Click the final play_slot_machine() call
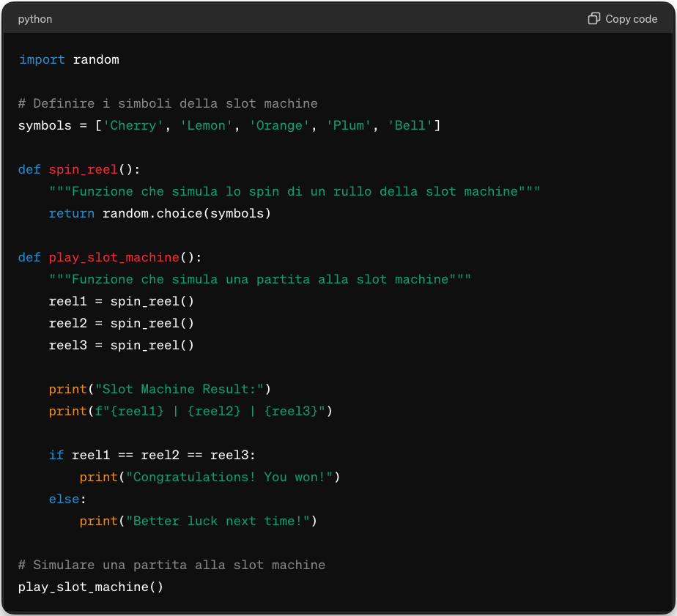 coord(90,587)
